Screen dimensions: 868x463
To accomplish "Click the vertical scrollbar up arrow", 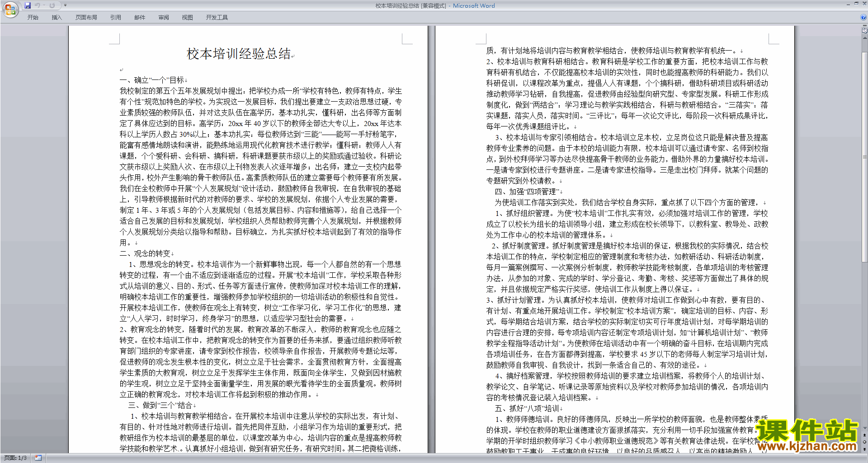I will pyautogui.click(x=865, y=37).
